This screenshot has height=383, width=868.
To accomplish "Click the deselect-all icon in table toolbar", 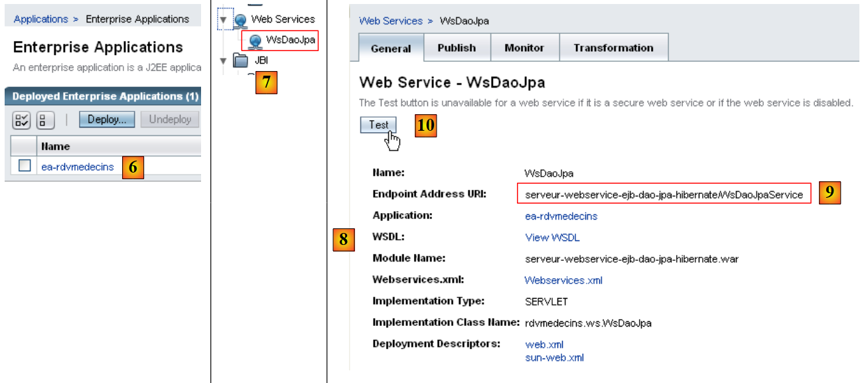I will tap(45, 120).
